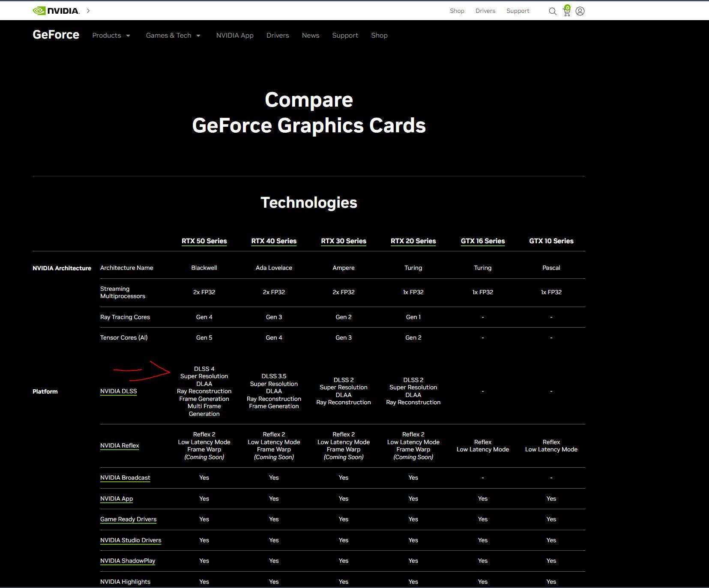Click the chevron next to NVIDIA logo

point(88,11)
